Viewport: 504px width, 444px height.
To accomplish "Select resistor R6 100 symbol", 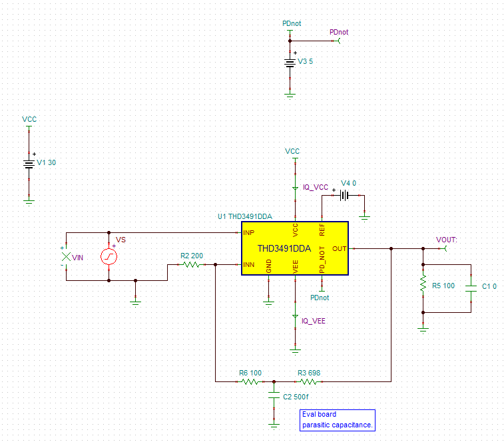I will [250, 381].
